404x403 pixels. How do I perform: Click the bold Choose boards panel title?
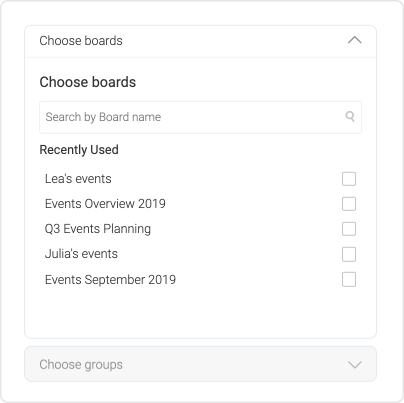[88, 82]
